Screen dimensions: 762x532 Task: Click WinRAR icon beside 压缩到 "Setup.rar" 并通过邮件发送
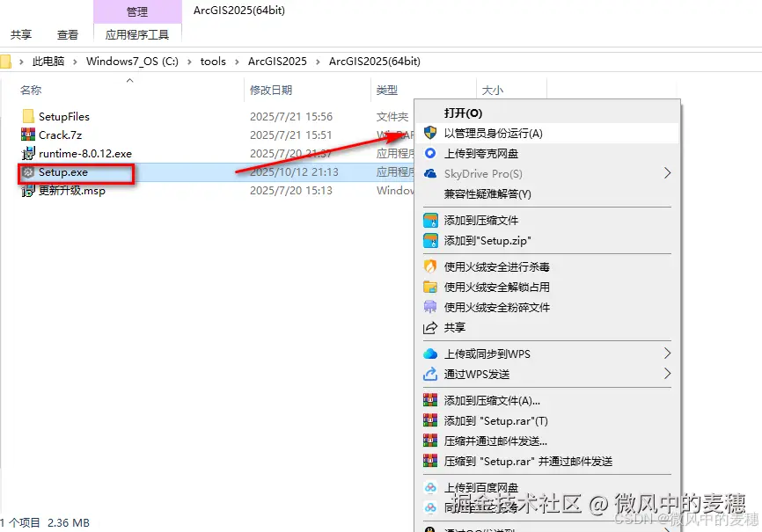[430, 461]
